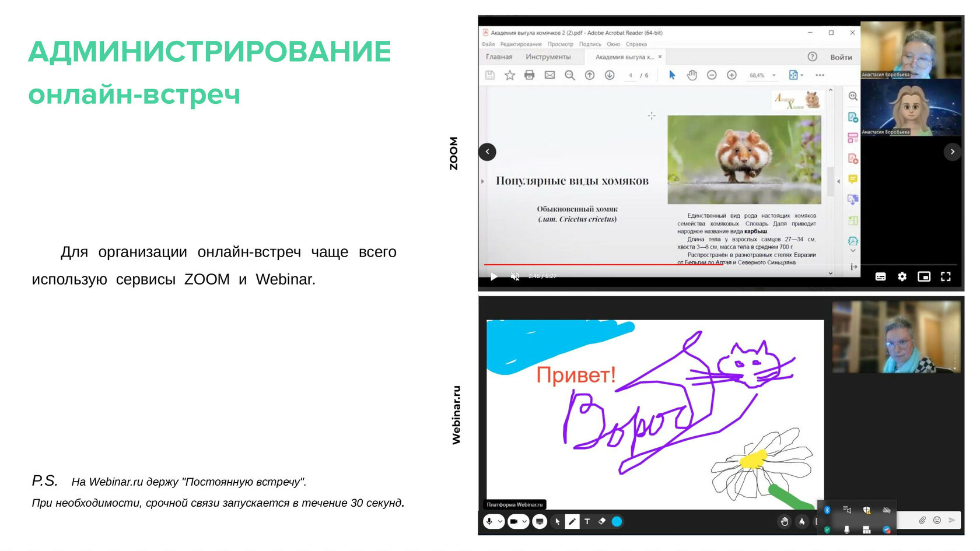Expand the tools panel at bottom of right pane
The width and height of the screenshot is (980, 551).
[853, 267]
